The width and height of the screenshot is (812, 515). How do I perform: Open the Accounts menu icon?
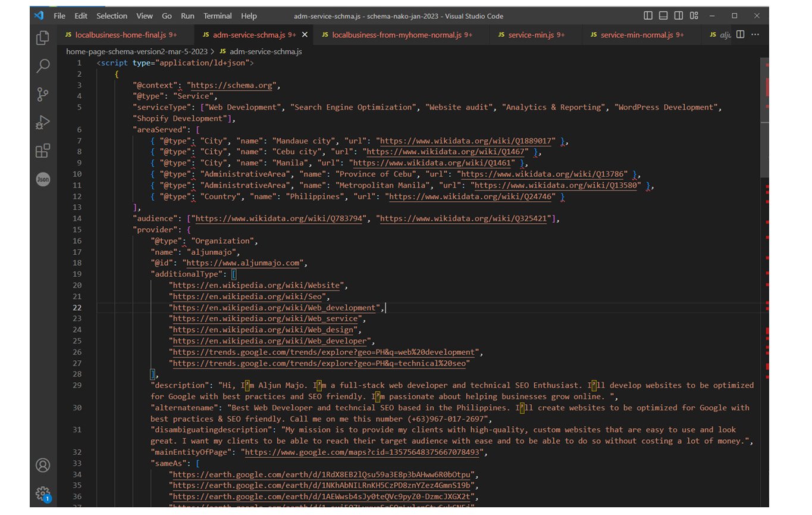point(43,465)
